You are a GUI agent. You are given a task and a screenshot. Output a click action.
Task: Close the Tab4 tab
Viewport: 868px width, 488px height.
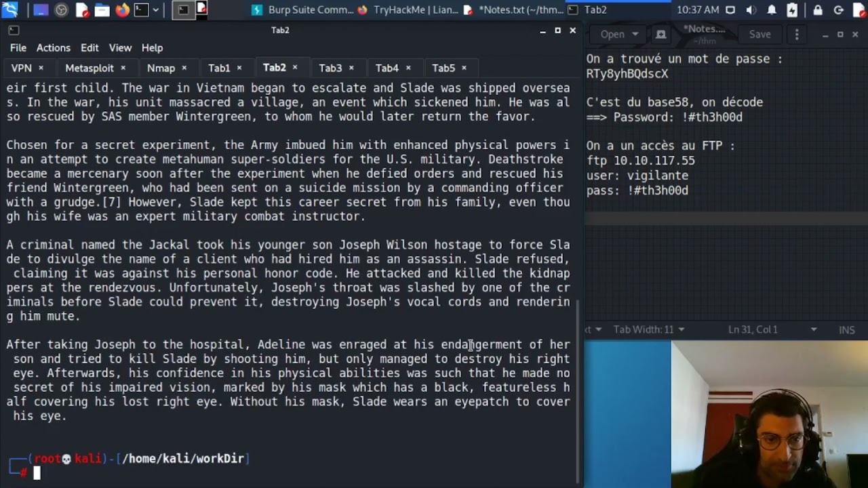pyautogui.click(x=408, y=68)
